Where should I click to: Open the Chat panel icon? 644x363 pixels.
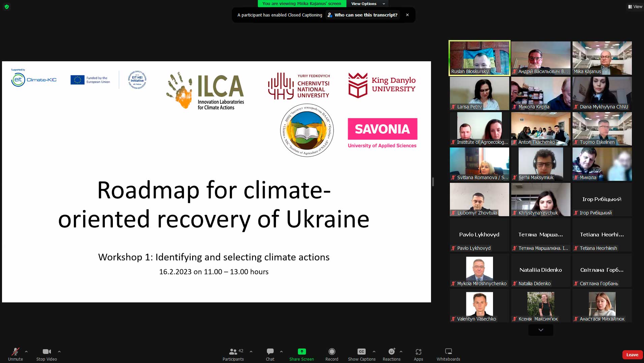270,352
